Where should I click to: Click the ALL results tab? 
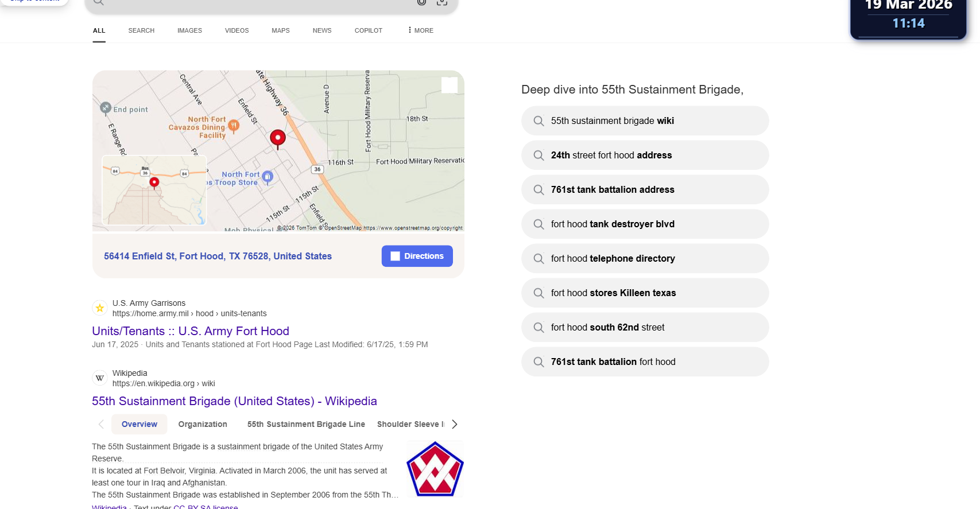pos(99,30)
